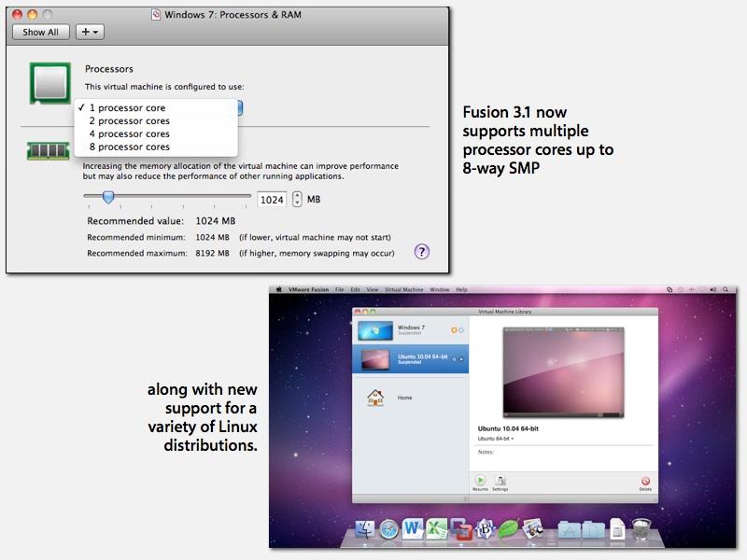The width and height of the screenshot is (747, 560).
Task: Open the Virtual Machine menu
Action: click(404, 289)
